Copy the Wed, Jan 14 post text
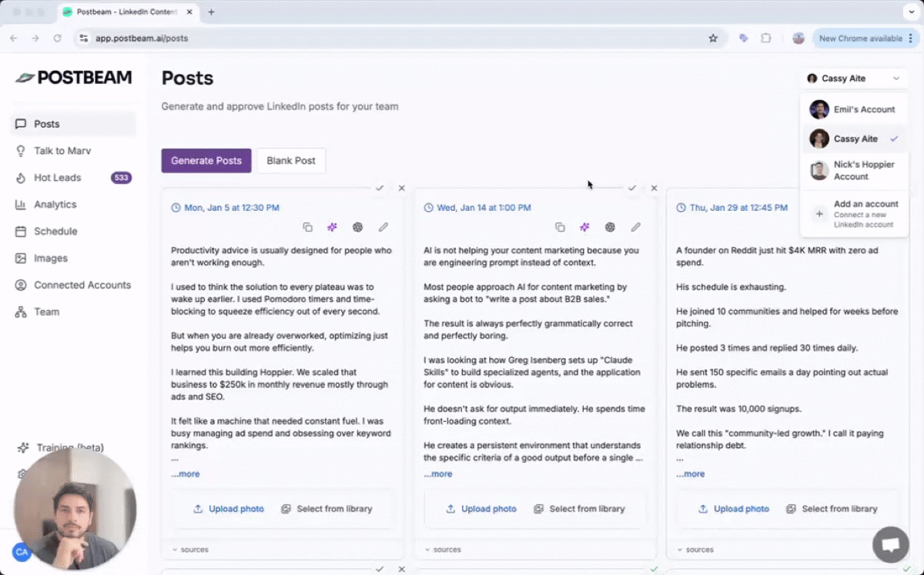The height and width of the screenshot is (575, 924). (x=560, y=227)
